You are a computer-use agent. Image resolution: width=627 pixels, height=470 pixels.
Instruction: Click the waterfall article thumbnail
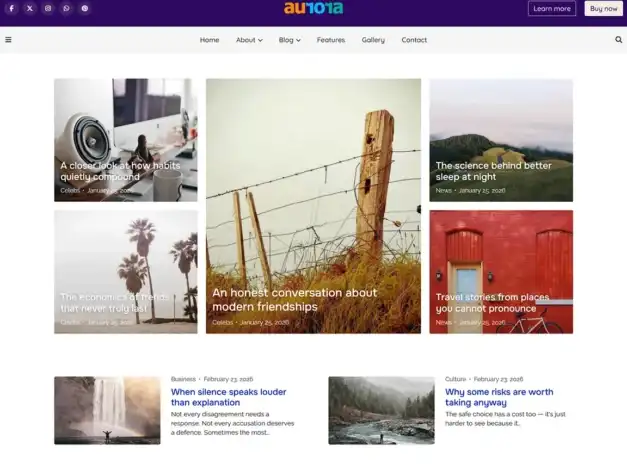[107, 410]
